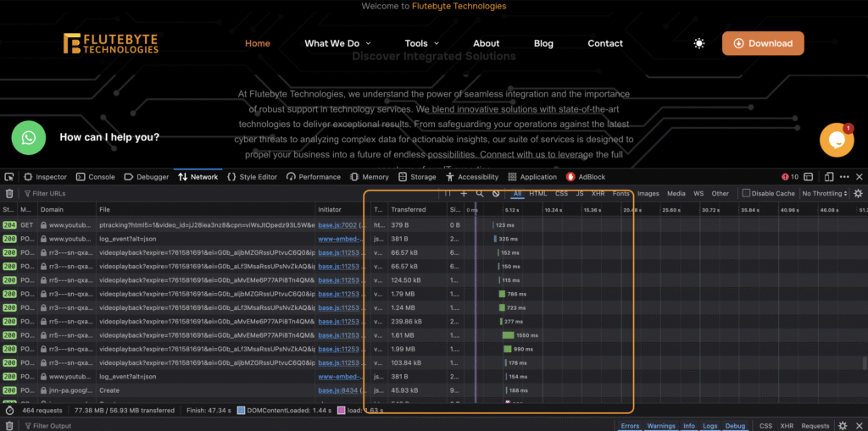This screenshot has height=431, width=868.
Task: Expand the What We Do menu
Action: pos(337,43)
